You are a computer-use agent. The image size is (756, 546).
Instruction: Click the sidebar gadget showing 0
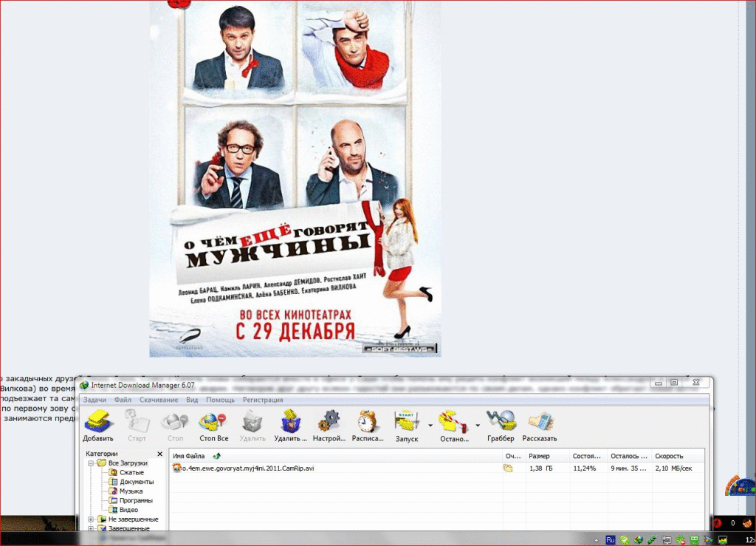pos(733,523)
